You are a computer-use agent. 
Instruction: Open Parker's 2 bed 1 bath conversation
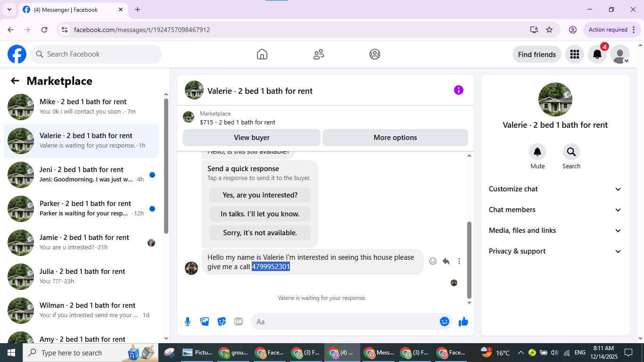tap(81, 209)
